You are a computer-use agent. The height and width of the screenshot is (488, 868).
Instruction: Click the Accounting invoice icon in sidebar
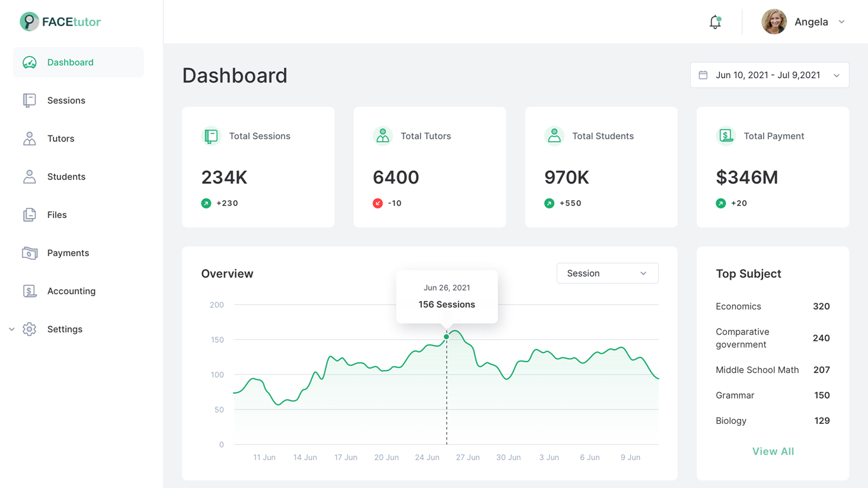point(29,291)
